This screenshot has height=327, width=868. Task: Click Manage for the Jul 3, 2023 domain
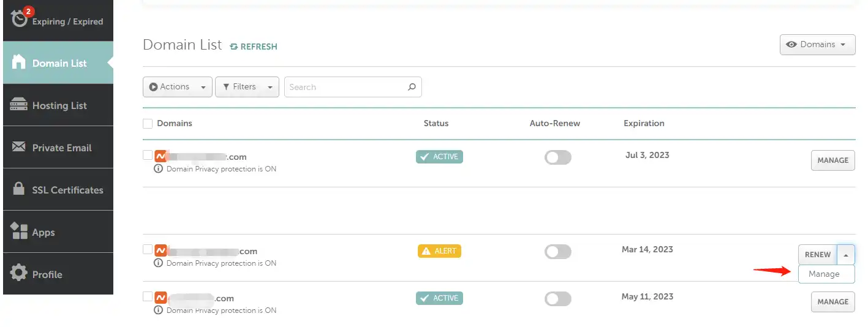click(x=832, y=160)
